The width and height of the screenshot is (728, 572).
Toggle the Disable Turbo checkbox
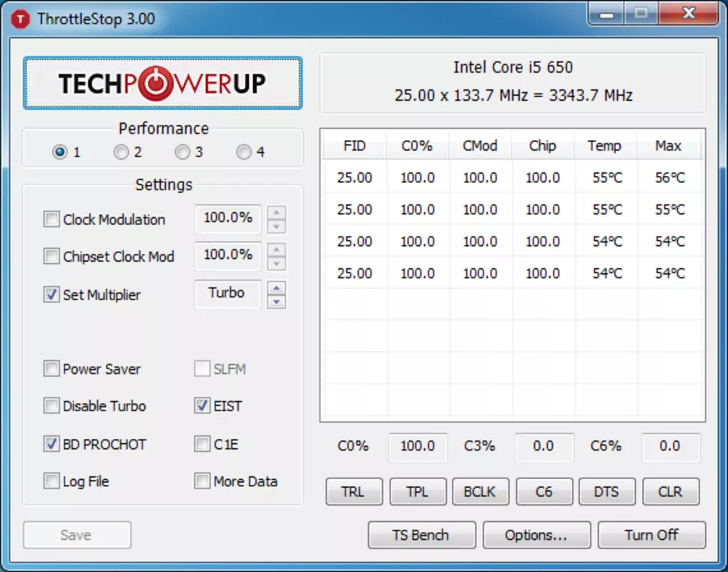click(x=51, y=406)
